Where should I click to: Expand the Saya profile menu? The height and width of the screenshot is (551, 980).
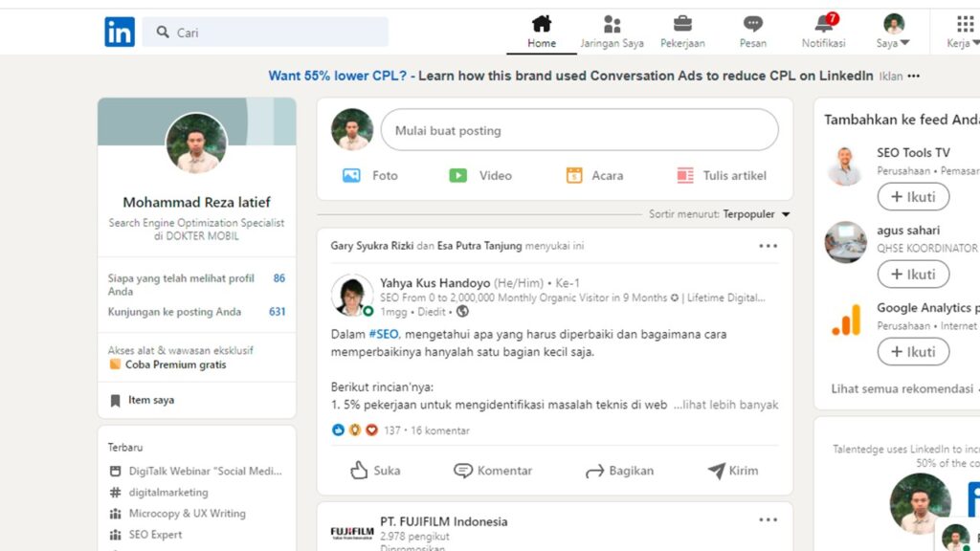tap(893, 32)
